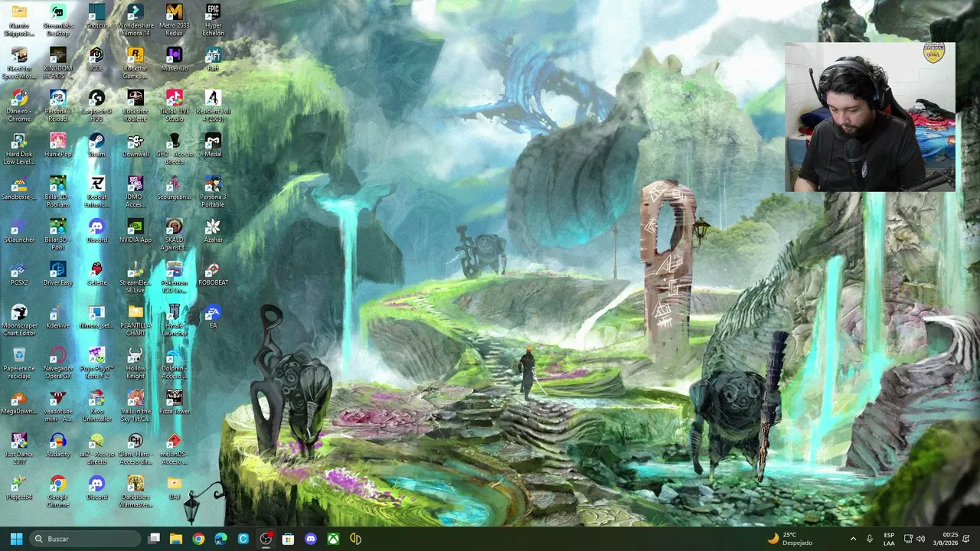Select the Metro 2033 Redux shortcut

pyautogui.click(x=175, y=20)
